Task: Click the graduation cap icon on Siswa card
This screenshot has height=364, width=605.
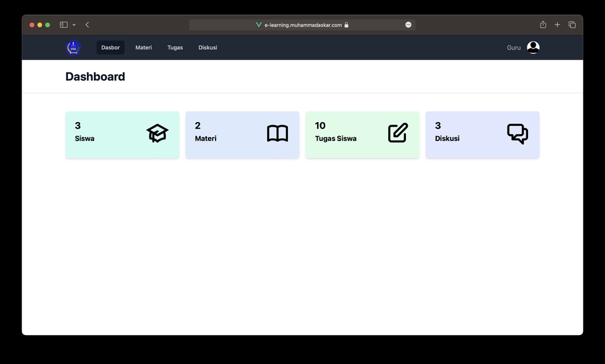Action: 156,133
